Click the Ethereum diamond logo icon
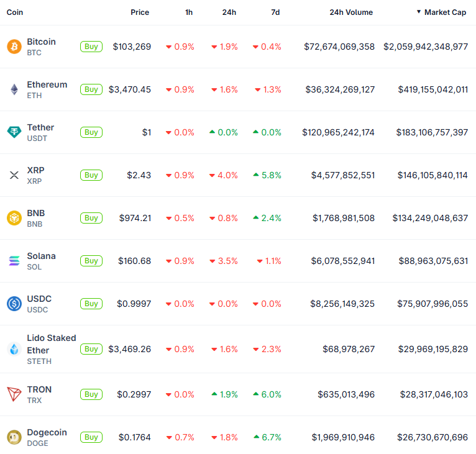Screen dimensions: 476x454 (14, 89)
